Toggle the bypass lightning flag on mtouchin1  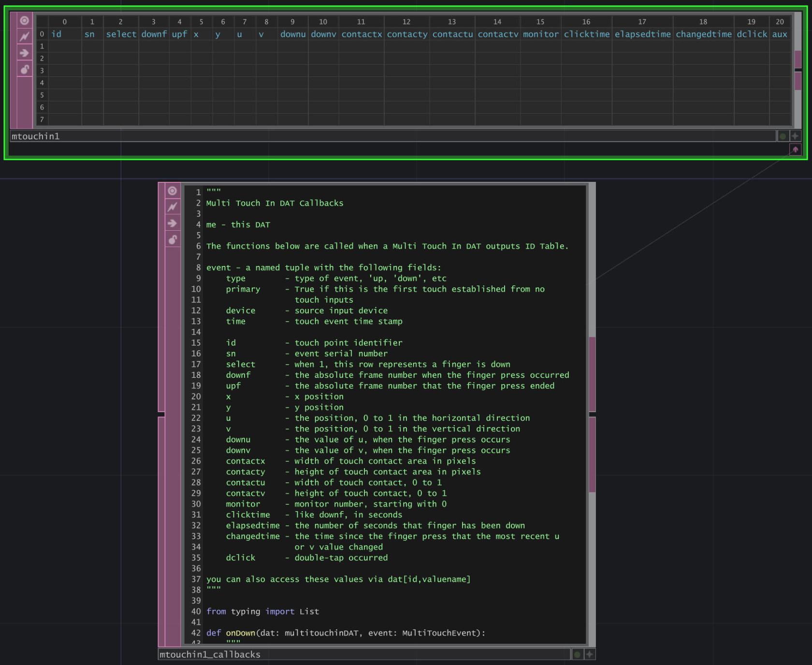point(24,36)
